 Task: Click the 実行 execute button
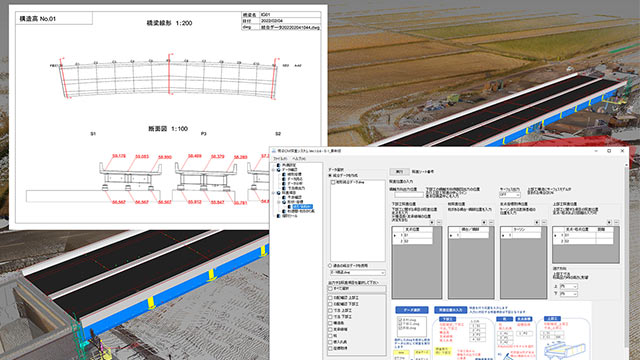click(x=399, y=172)
